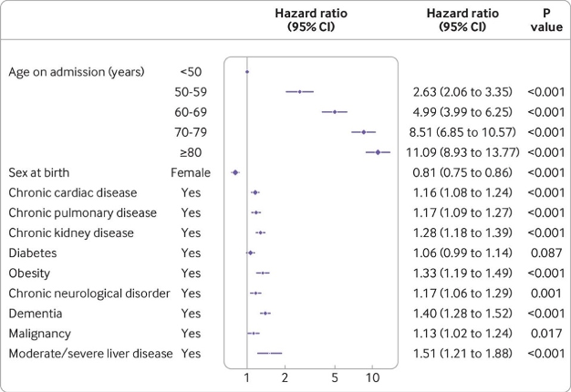The width and height of the screenshot is (571, 392).
Task: Click the Malignancy P value 0.017
Action: tap(545, 333)
